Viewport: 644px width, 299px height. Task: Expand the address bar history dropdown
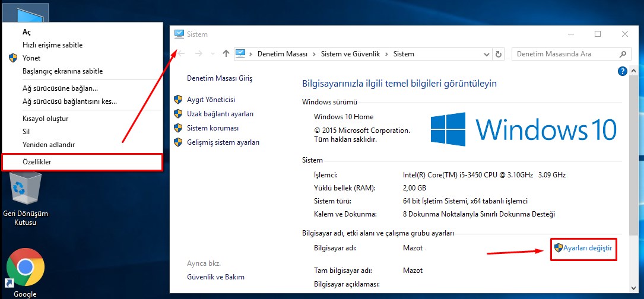(x=487, y=54)
